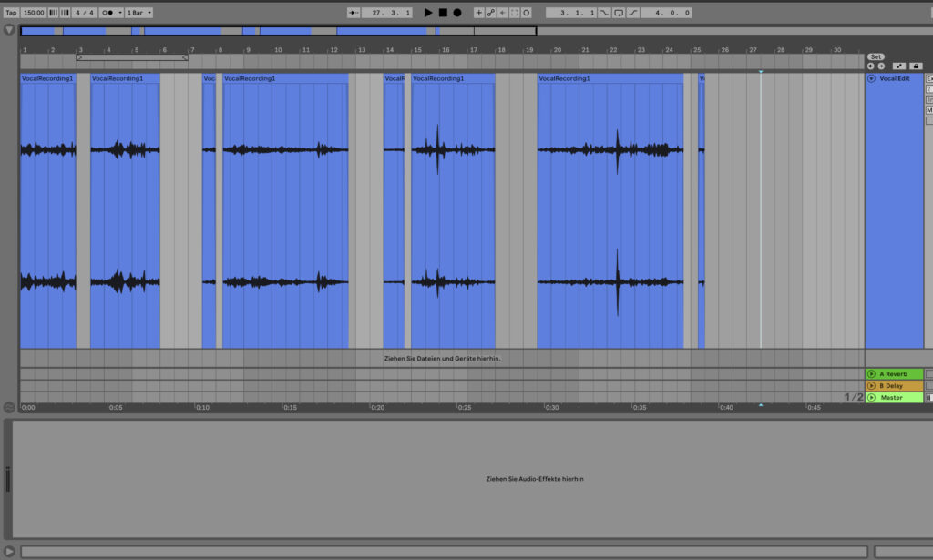
Task: Select the first VocalRecording1 clip at bar 1
Action: click(48, 210)
